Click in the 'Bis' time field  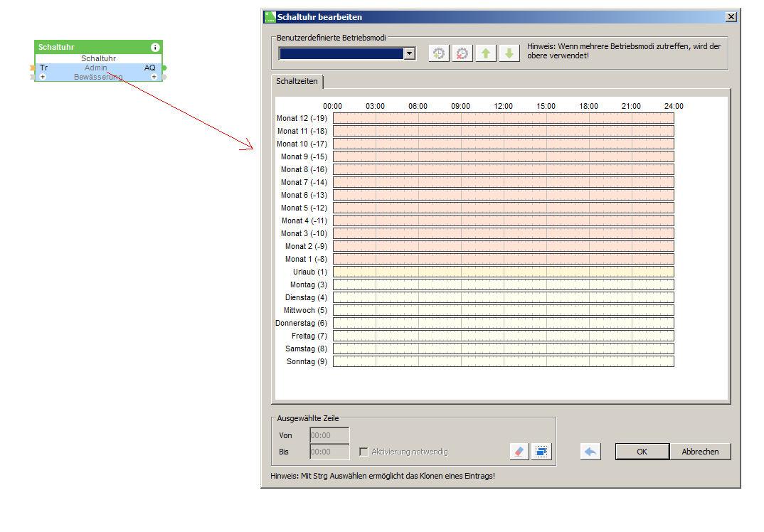pyautogui.click(x=329, y=452)
